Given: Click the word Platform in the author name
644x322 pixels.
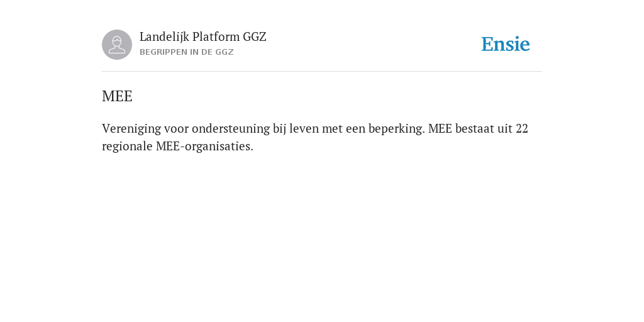Looking at the screenshot, I should (216, 36).
